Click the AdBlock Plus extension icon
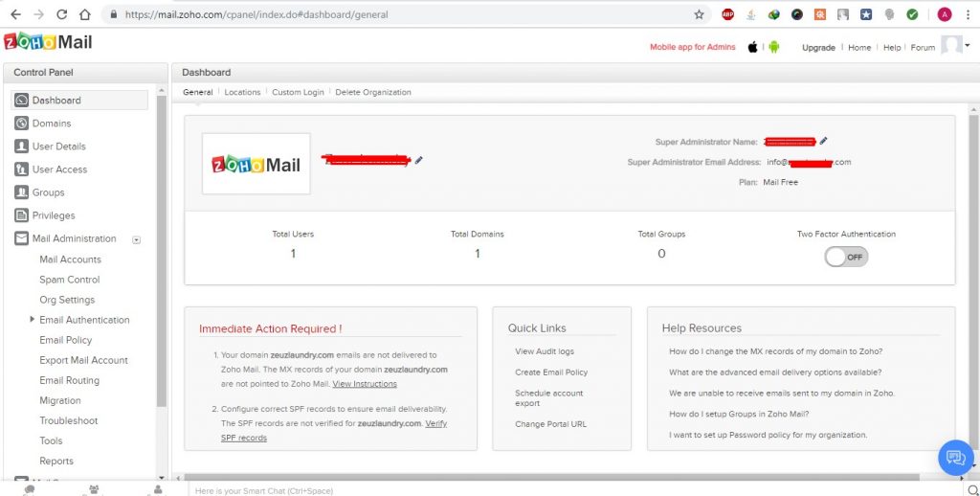The width and height of the screenshot is (980, 496). pyautogui.click(x=727, y=14)
